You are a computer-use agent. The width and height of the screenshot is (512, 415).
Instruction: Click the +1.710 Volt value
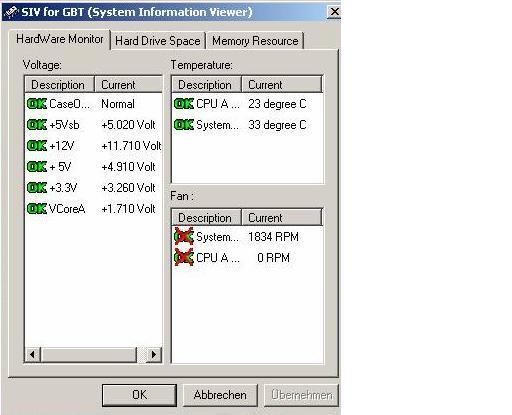(x=128, y=209)
